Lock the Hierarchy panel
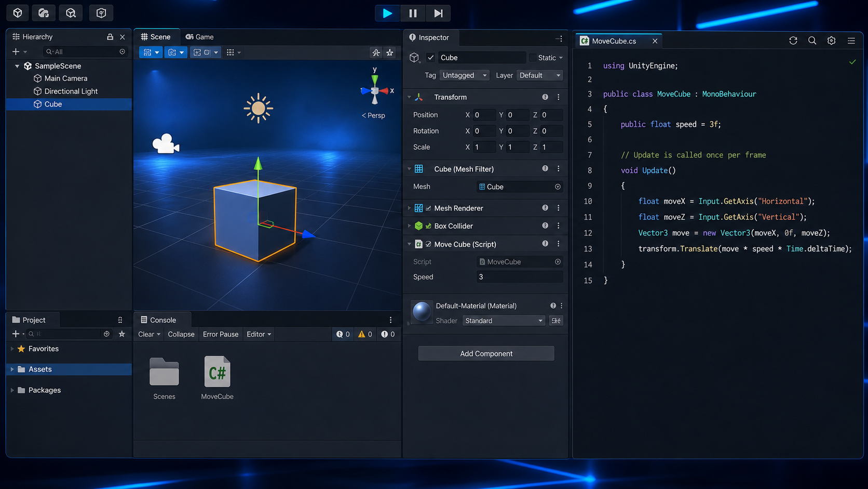Screen dimensions: 868x489 coord(110,37)
